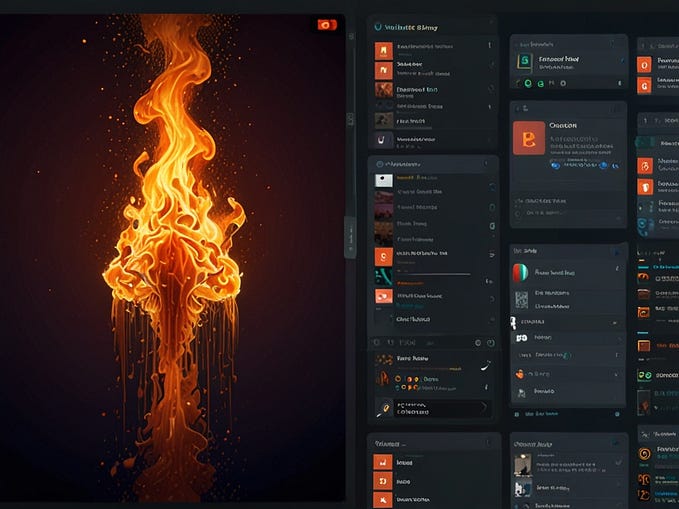Open the QR code thumbnail in the middle card
Viewport: 679px width, 509px height.
[521, 299]
